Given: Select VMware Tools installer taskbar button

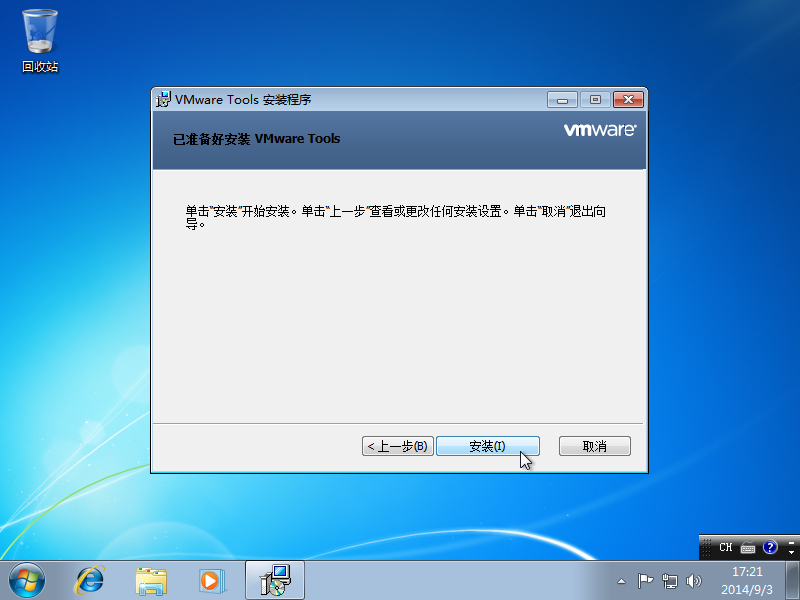Looking at the screenshot, I should 275,580.
